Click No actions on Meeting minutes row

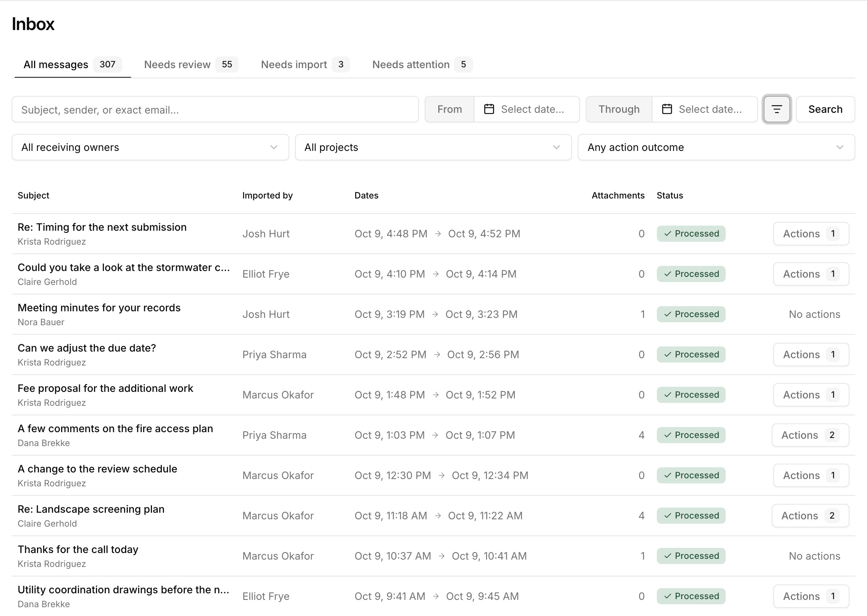814,314
